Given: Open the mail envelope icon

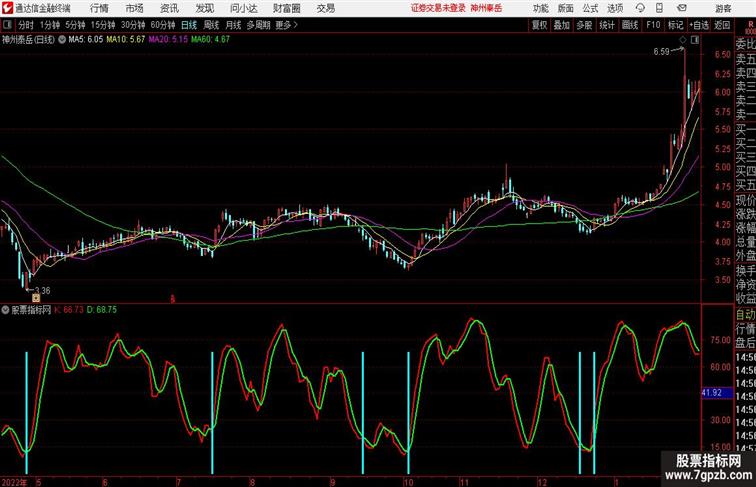Looking at the screenshot, I should pos(681,8).
